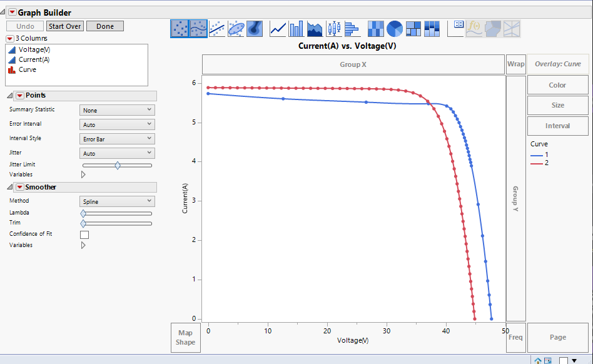Open the JMP Home Window icon

538,361
